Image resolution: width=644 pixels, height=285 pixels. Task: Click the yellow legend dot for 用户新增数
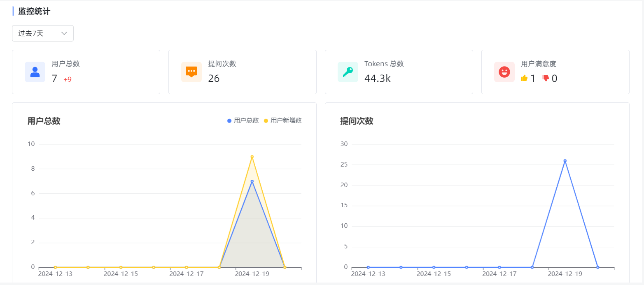click(266, 120)
